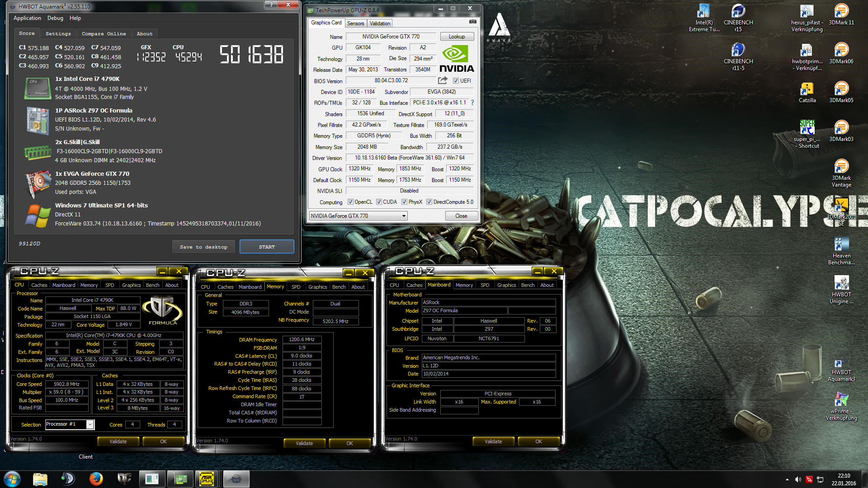Click Validate in the right CPU-Z window
Screen dimensions: 868x488
tap(493, 441)
